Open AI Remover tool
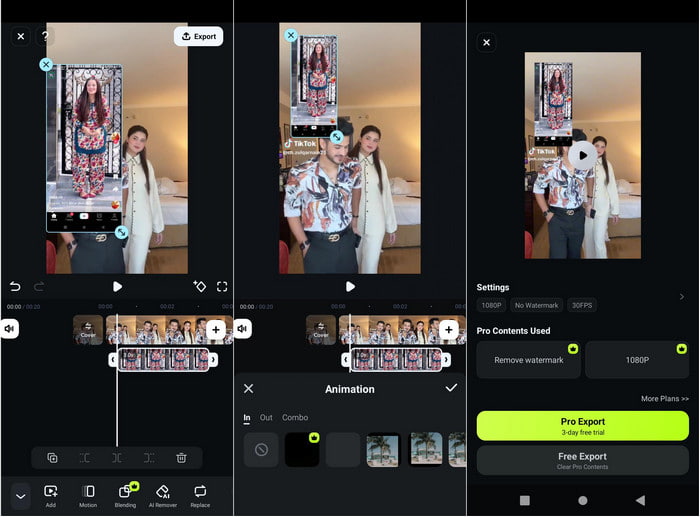The width and height of the screenshot is (700, 517). 163,496
